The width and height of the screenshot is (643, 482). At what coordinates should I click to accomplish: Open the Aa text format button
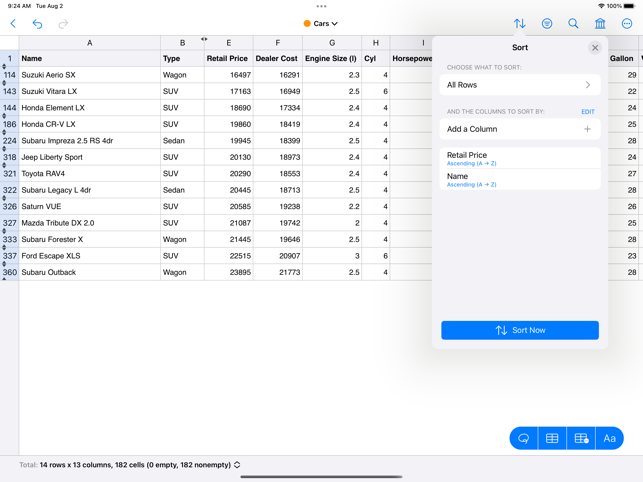pos(609,438)
